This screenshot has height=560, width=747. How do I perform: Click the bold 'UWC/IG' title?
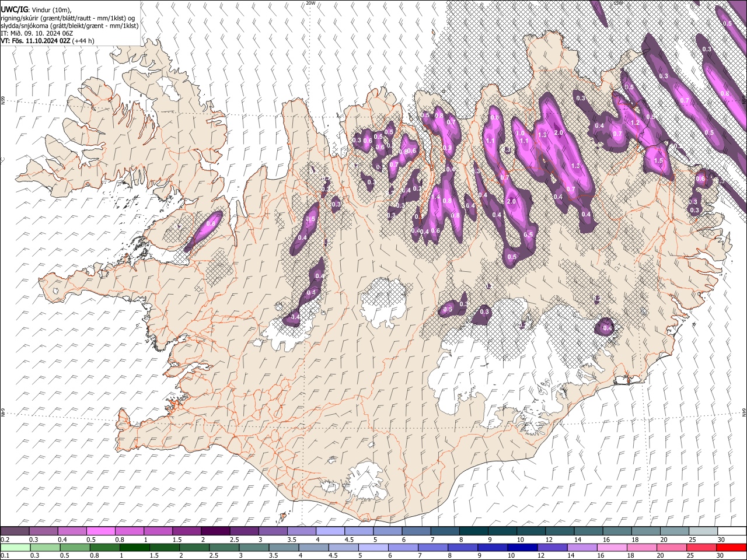click(x=14, y=10)
